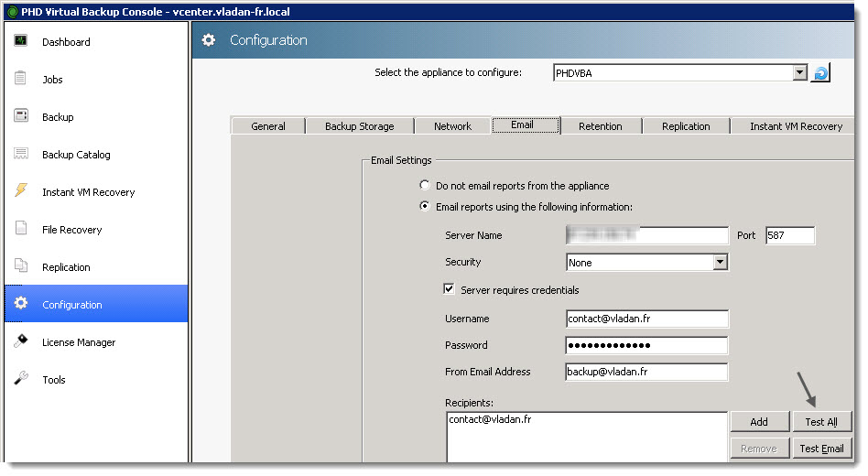Click the Test Email button
The image size is (868, 476).
(821, 449)
